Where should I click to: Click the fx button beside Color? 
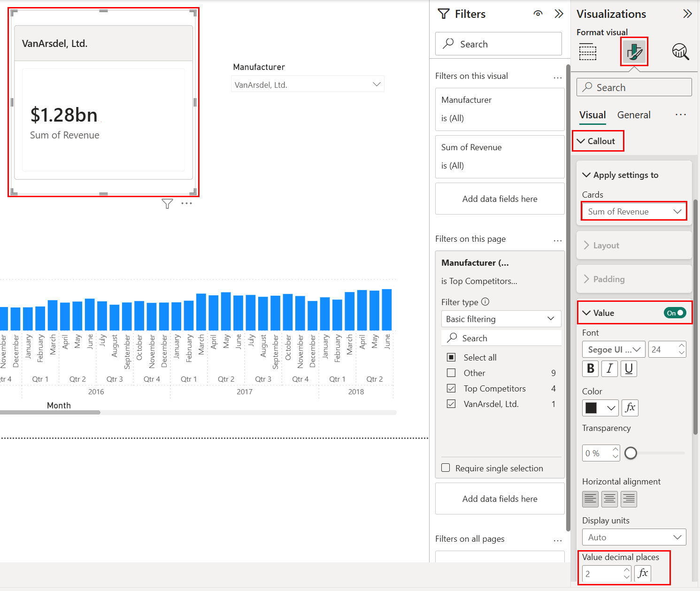pyautogui.click(x=630, y=407)
